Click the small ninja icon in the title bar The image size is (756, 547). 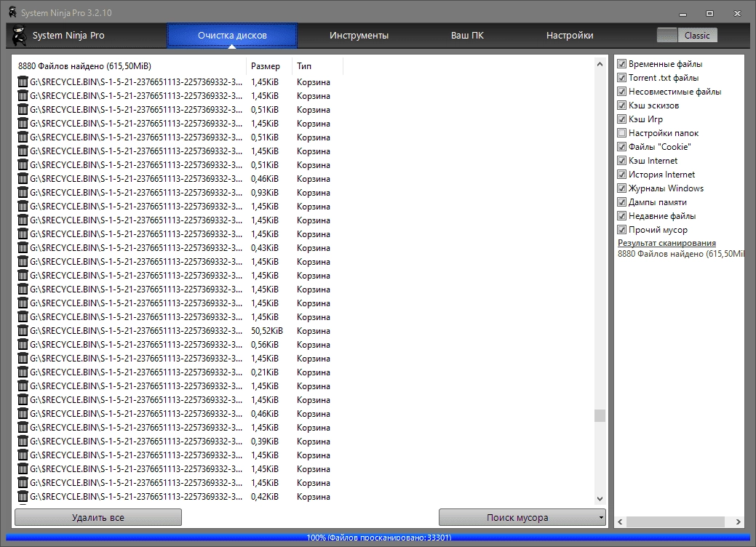(x=12, y=12)
